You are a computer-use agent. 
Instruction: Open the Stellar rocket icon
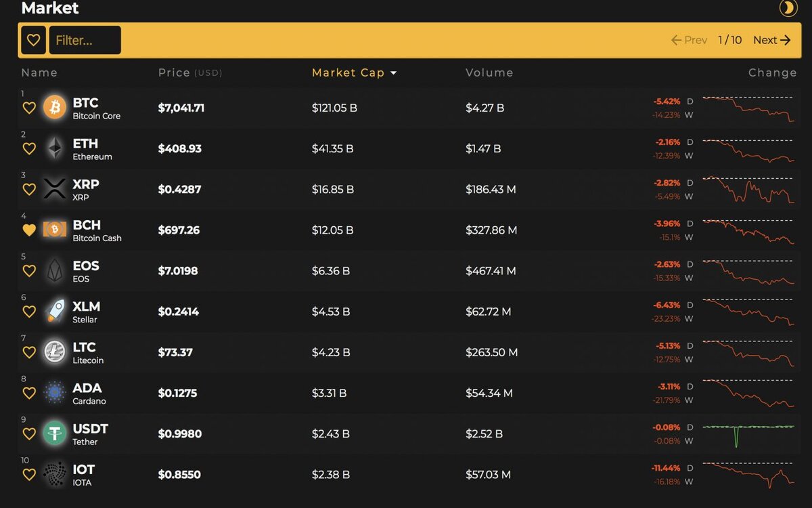(x=55, y=311)
